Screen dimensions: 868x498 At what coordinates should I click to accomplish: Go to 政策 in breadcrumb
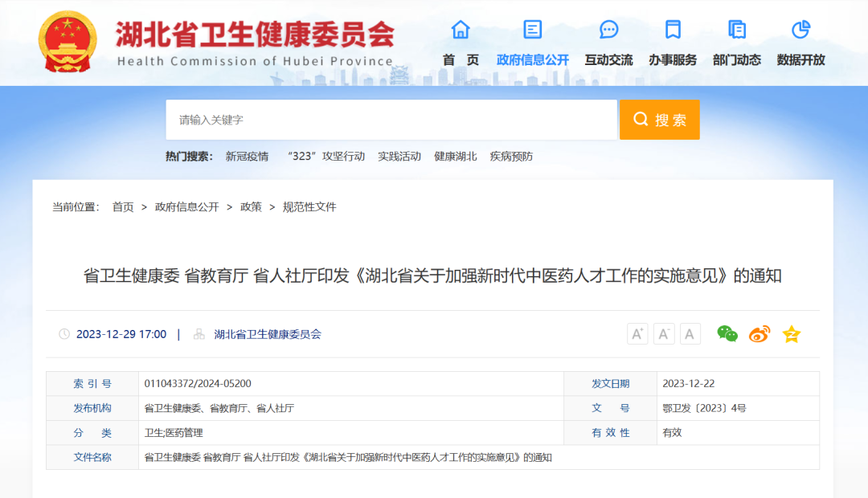251,207
